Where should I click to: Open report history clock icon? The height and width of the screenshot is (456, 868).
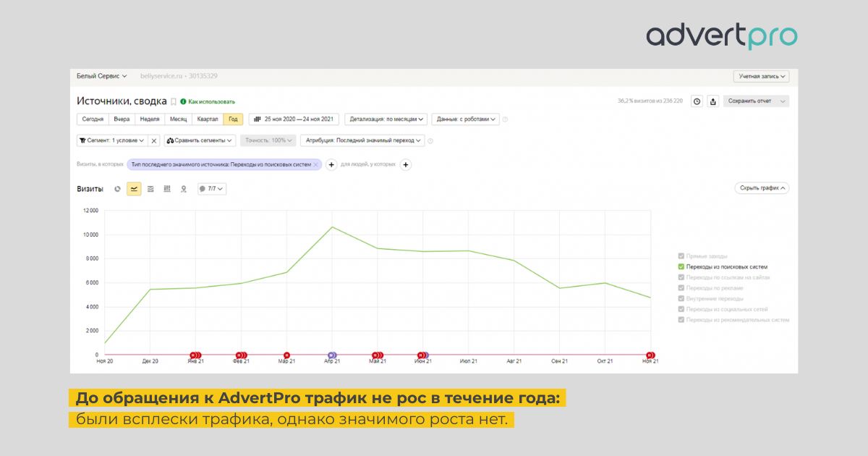click(697, 101)
